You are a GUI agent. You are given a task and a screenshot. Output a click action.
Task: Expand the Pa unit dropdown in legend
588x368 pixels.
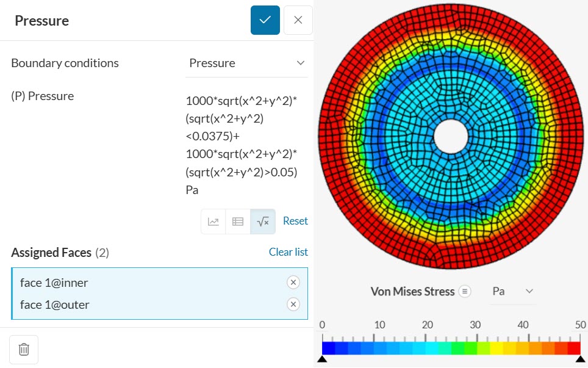tap(512, 292)
